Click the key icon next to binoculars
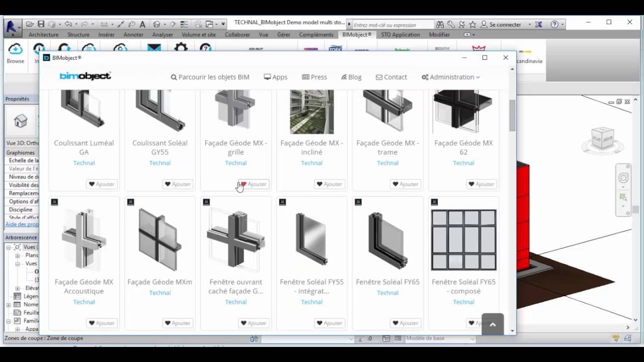The width and height of the screenshot is (644, 362). [x=451, y=24]
